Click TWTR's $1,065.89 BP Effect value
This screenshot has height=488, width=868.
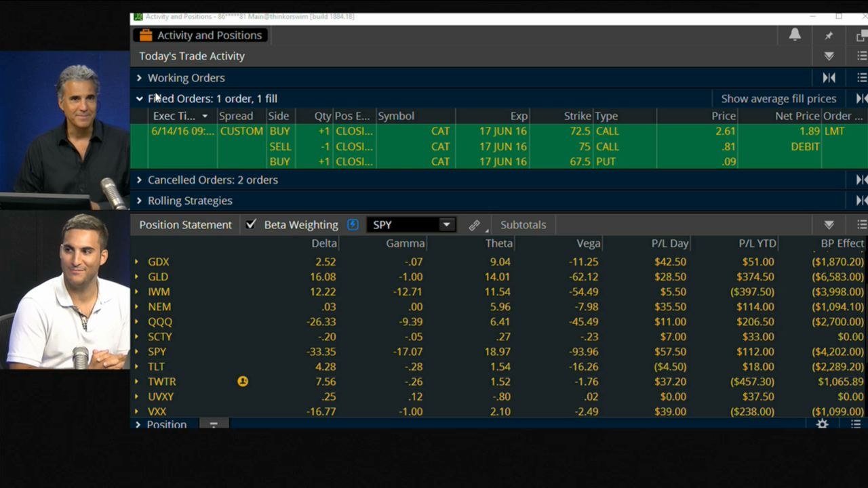tap(841, 382)
